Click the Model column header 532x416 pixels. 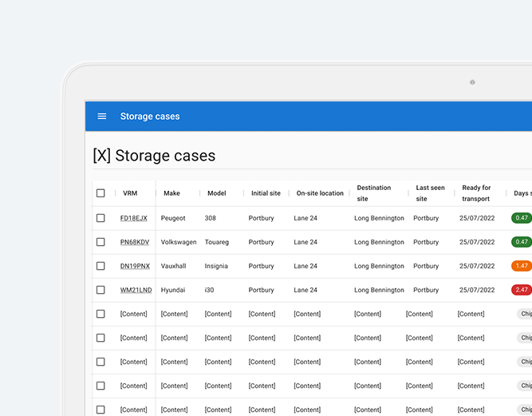click(217, 193)
